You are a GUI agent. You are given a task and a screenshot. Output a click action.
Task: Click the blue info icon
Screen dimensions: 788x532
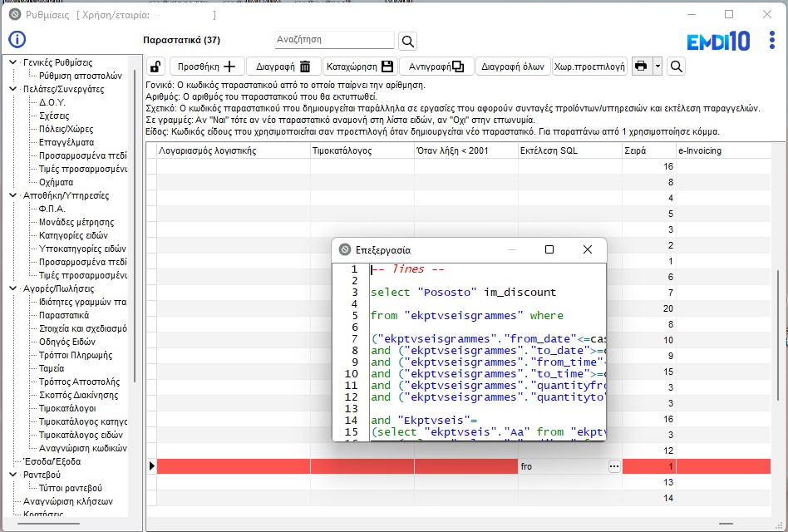[x=17, y=39]
